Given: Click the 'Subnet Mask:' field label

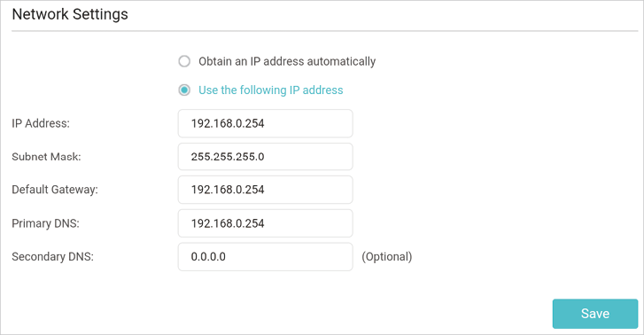Looking at the screenshot, I should [46, 157].
